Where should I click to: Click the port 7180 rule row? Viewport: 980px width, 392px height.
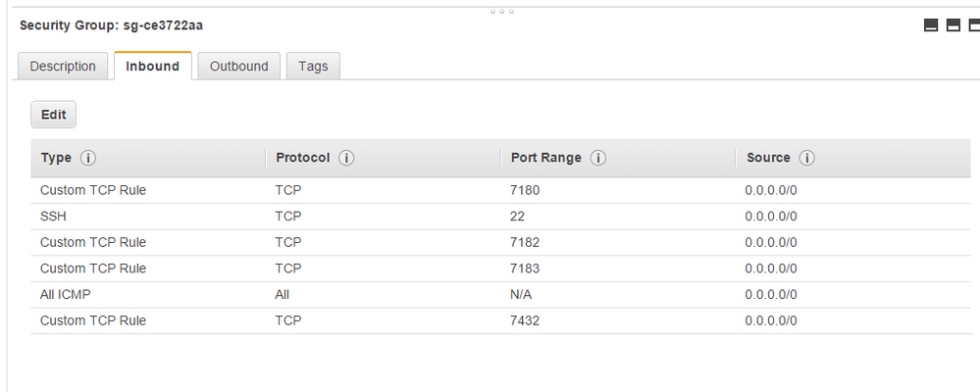500,190
